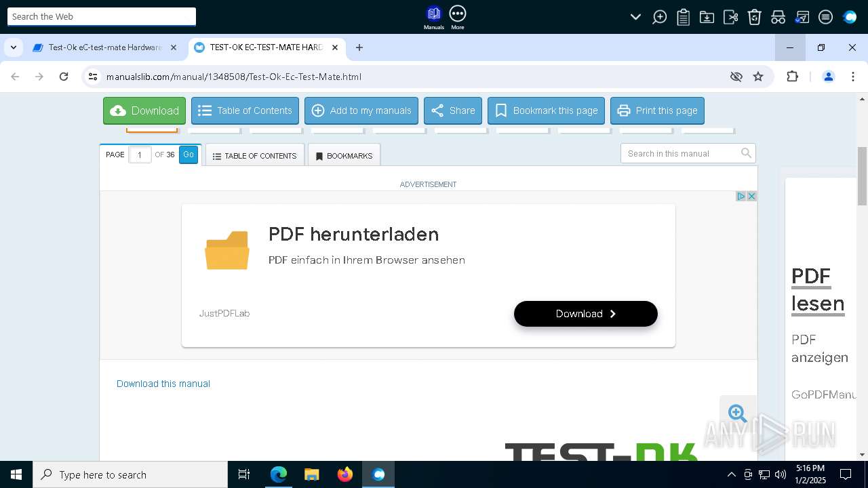Open the Download this manual link
Viewport: 868px width, 488px height.
[x=163, y=384]
